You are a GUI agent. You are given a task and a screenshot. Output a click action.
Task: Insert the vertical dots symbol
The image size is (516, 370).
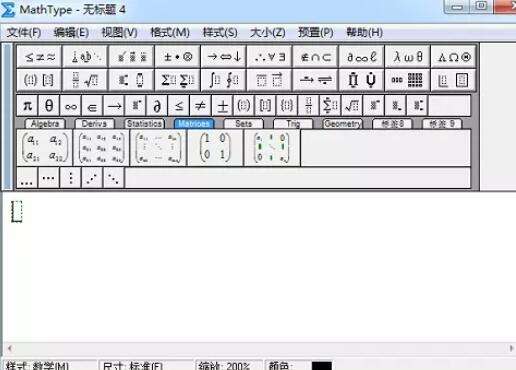(71, 178)
